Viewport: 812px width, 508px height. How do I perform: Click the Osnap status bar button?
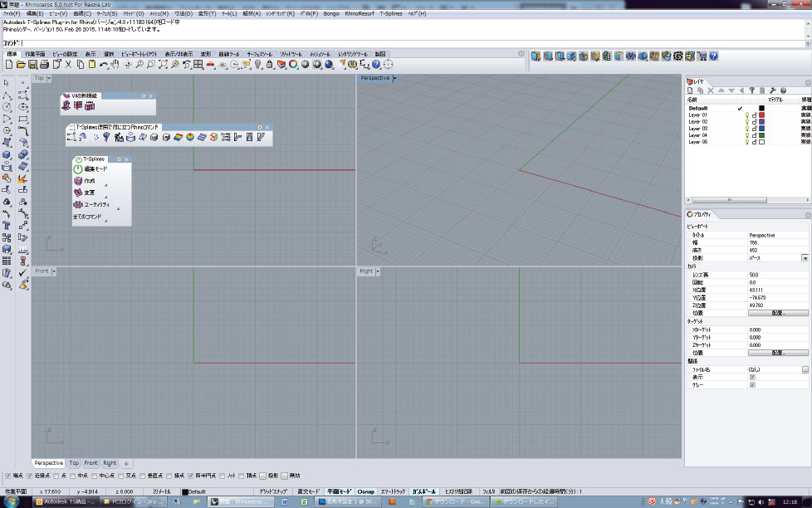coord(365,491)
